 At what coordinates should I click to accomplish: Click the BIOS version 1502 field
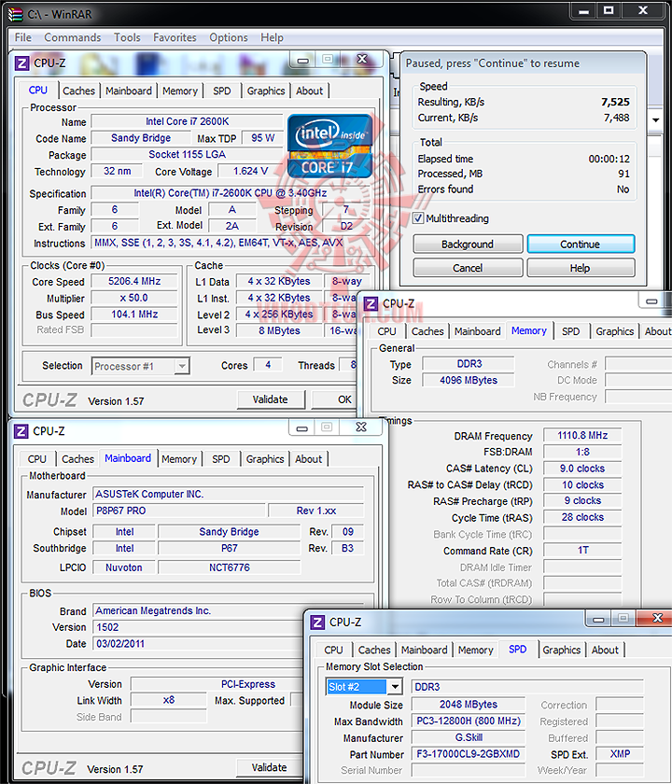point(198,627)
